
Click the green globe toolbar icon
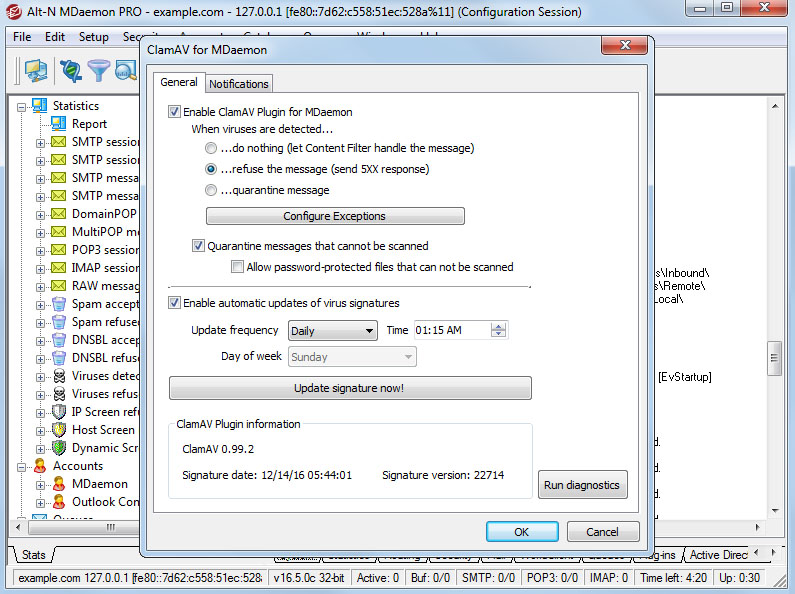pyautogui.click(x=71, y=70)
